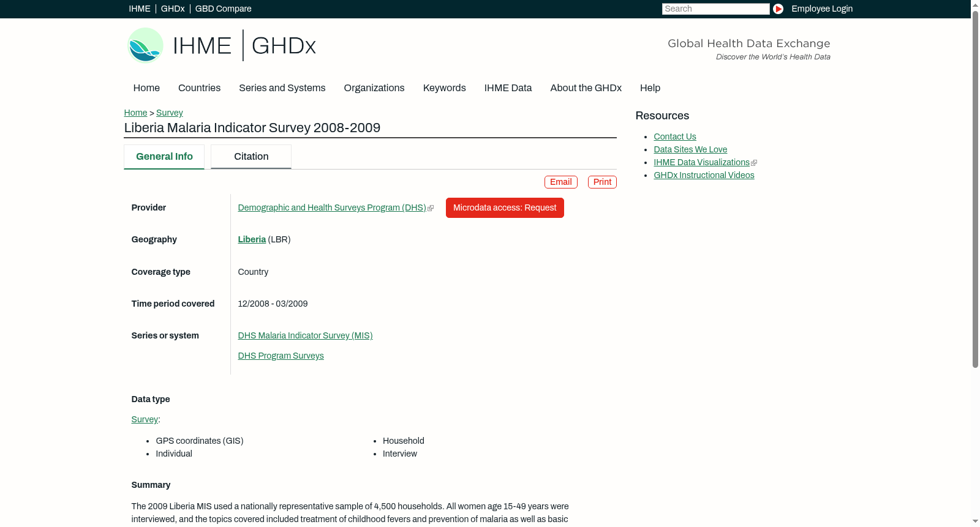This screenshot has height=527, width=980.
Task: Open Demographic and Health Surveys Program link
Action: point(332,208)
